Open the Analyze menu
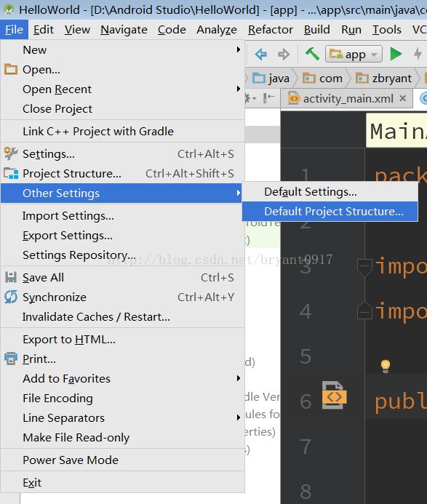427x504 pixels. click(217, 30)
